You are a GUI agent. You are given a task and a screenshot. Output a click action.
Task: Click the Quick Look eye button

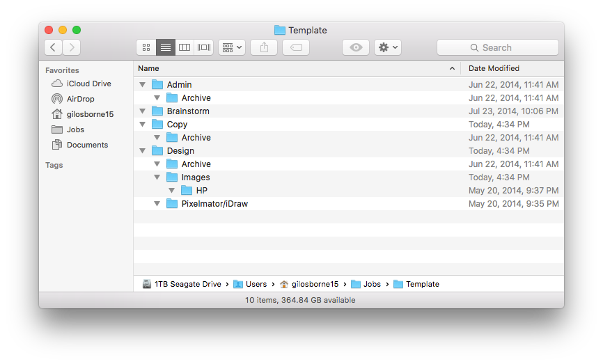[x=356, y=47]
